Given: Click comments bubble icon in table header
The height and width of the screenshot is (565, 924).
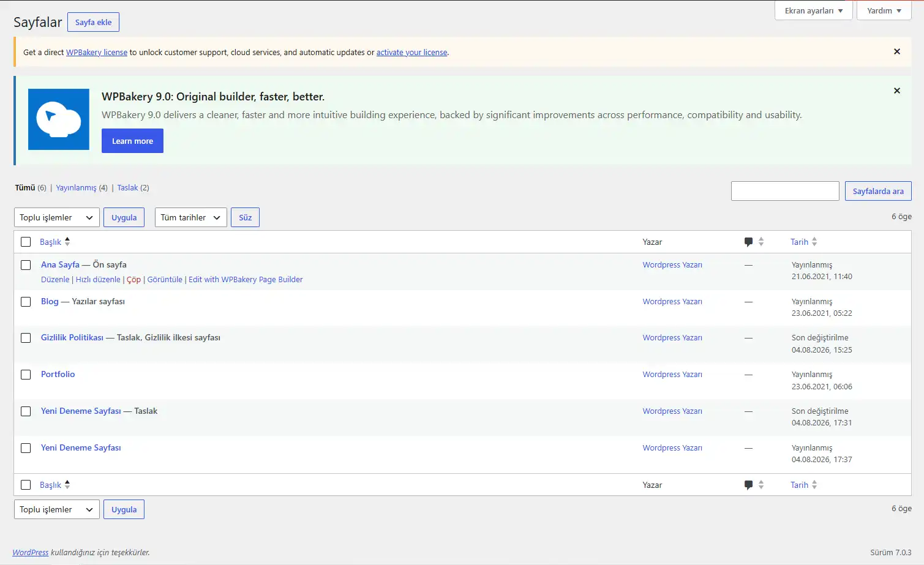Looking at the screenshot, I should pyautogui.click(x=748, y=242).
